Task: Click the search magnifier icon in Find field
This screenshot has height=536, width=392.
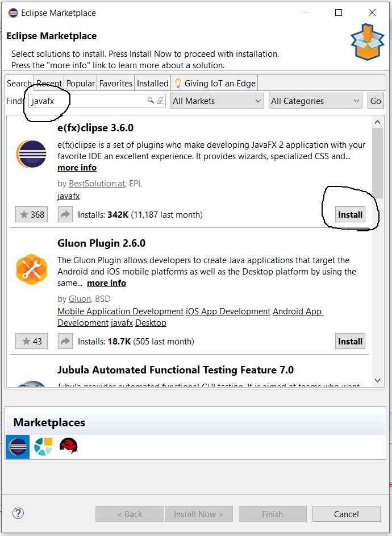Action: [151, 101]
